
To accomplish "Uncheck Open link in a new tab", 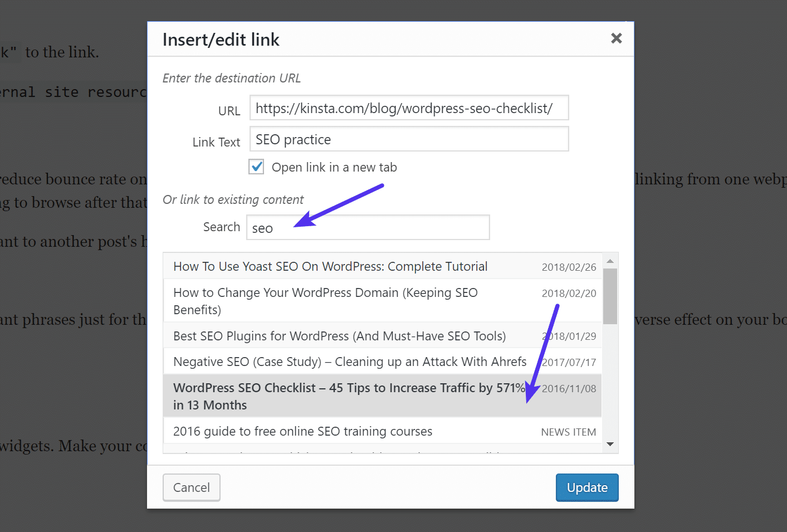I will click(x=256, y=167).
